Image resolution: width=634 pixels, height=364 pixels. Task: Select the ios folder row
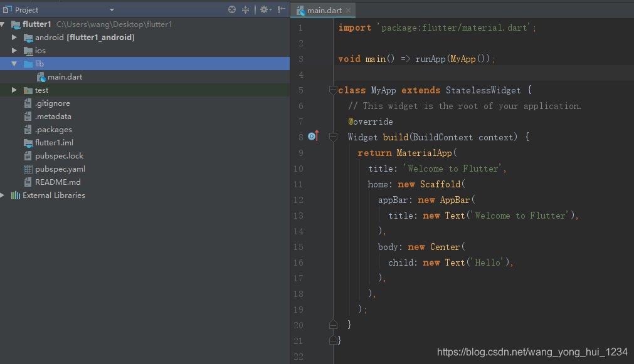point(145,51)
